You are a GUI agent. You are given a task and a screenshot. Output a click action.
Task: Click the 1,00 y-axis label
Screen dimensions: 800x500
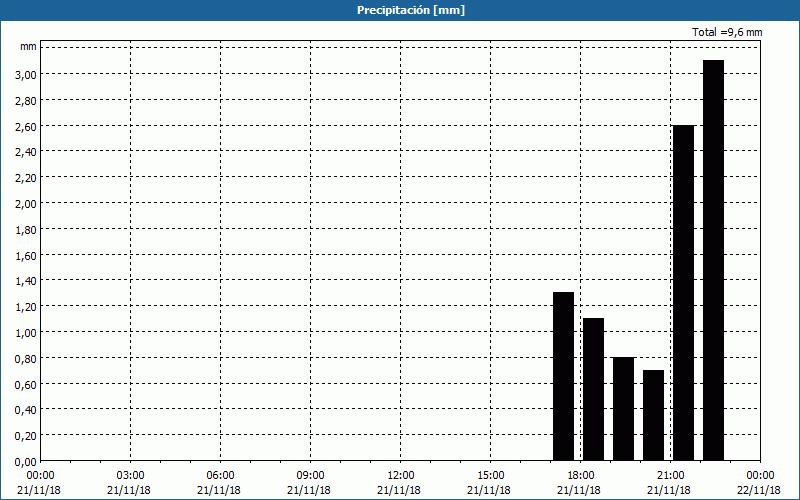pos(26,333)
